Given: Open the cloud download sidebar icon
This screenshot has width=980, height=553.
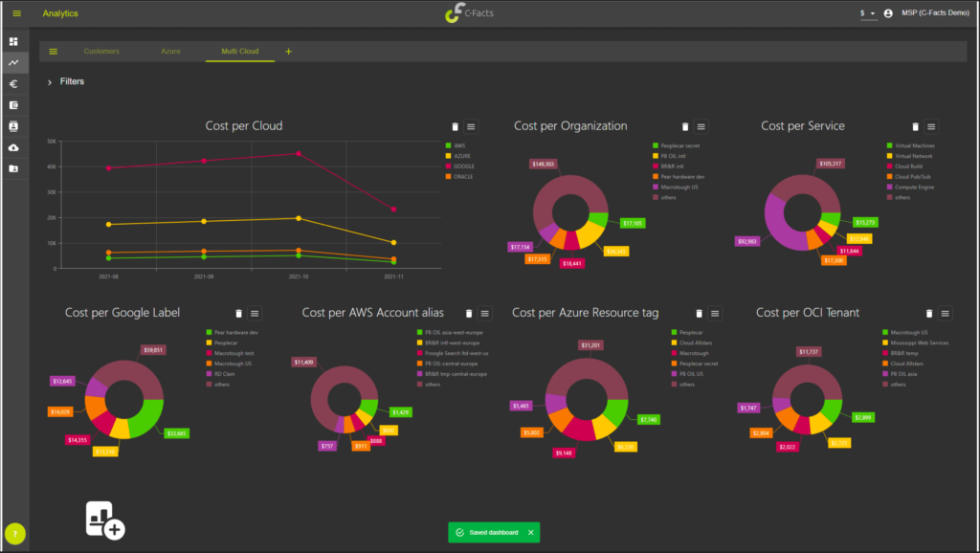Looking at the screenshot, I should point(13,147).
